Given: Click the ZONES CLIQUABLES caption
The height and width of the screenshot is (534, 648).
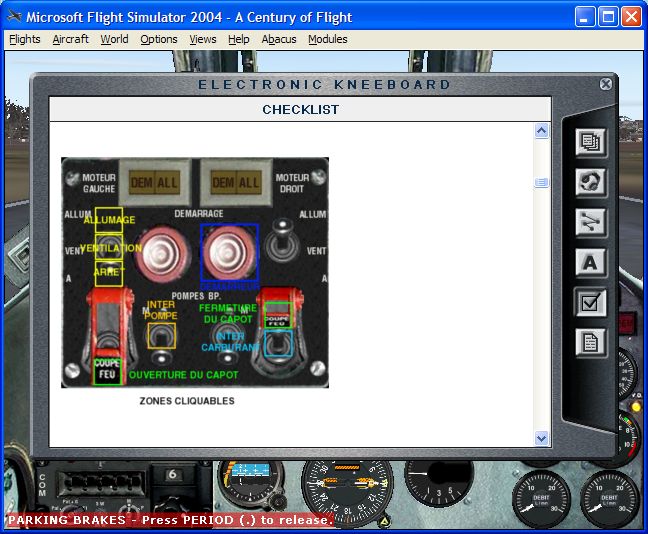Looking at the screenshot, I should point(187,401).
